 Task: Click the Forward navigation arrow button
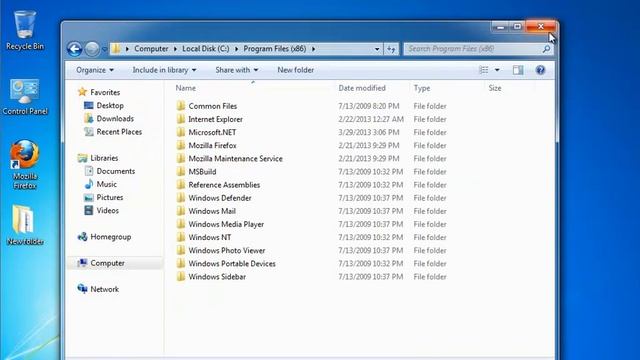coord(92,49)
